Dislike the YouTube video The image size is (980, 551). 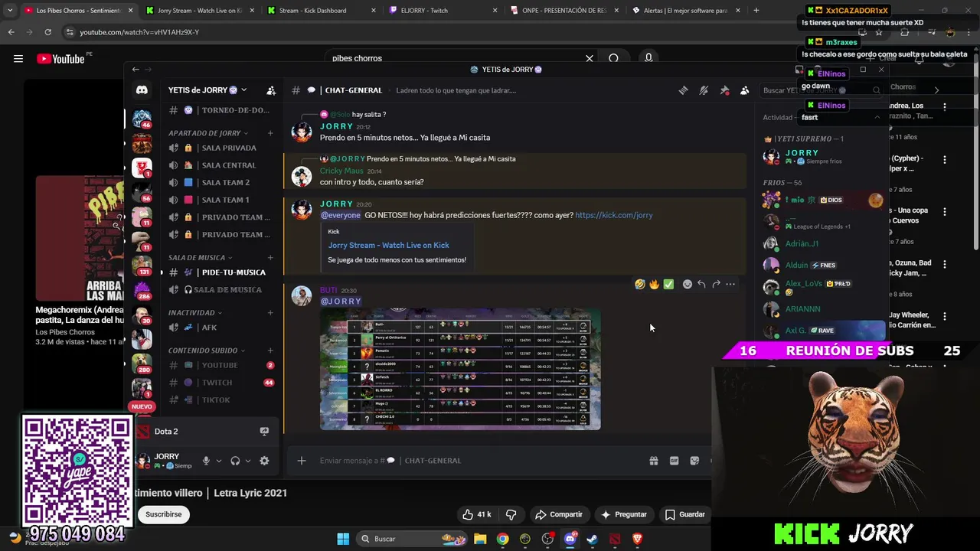click(x=511, y=514)
